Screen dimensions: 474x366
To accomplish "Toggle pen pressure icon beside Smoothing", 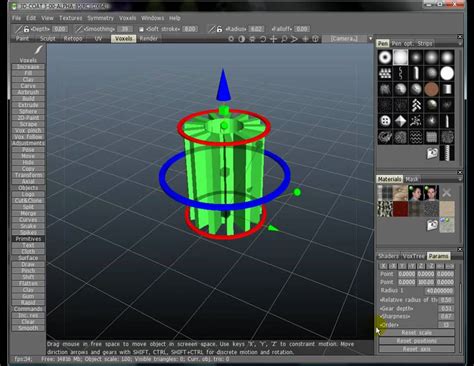I will (x=79, y=29).
